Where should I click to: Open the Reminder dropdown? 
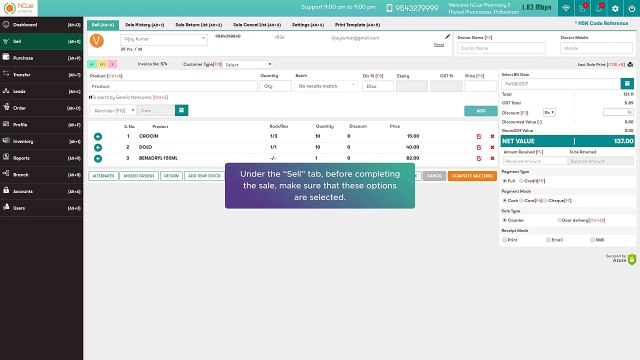tap(113, 110)
